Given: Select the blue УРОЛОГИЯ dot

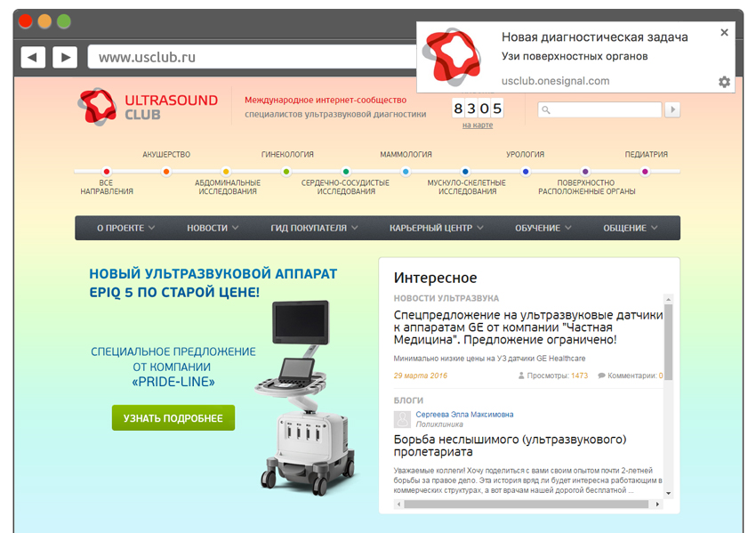Looking at the screenshot, I should (x=526, y=171).
